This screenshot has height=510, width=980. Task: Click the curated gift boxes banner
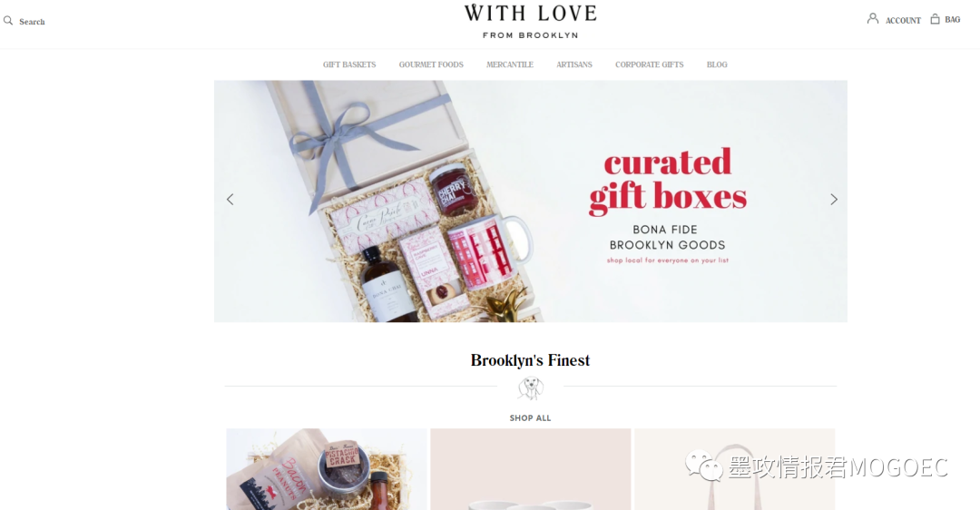[x=531, y=201]
